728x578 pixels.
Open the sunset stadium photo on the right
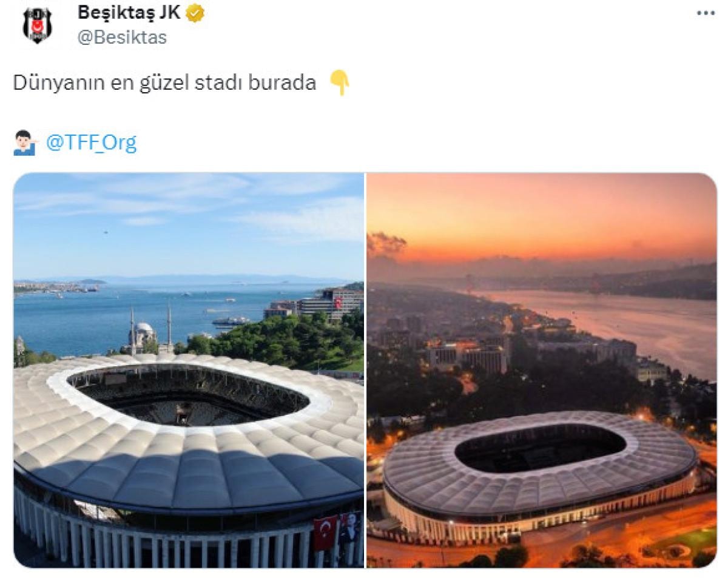tap(542, 370)
